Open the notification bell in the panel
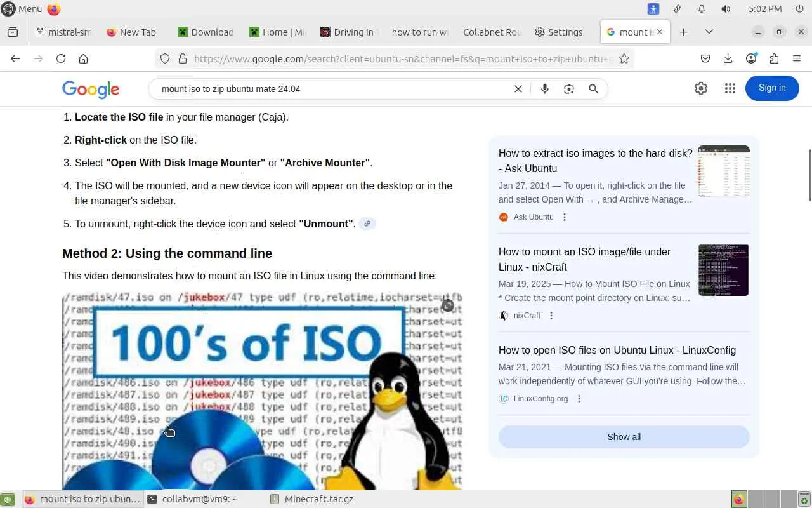The image size is (812, 508). tap(702, 9)
